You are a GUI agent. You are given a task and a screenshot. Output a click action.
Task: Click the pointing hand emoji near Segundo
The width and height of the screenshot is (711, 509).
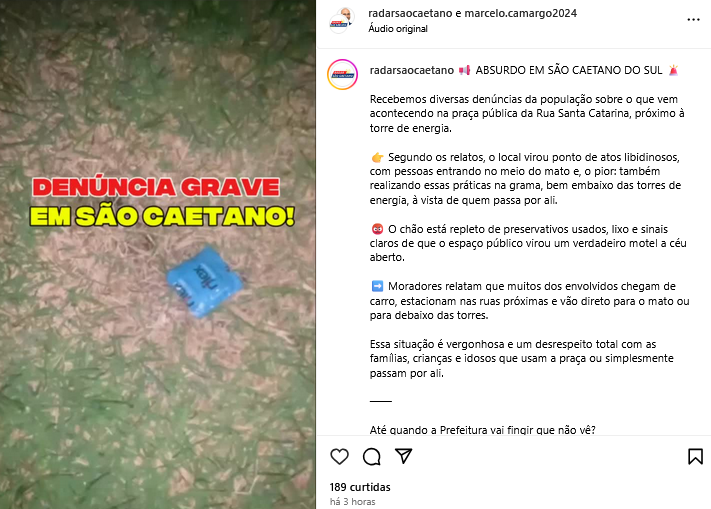[x=377, y=157]
